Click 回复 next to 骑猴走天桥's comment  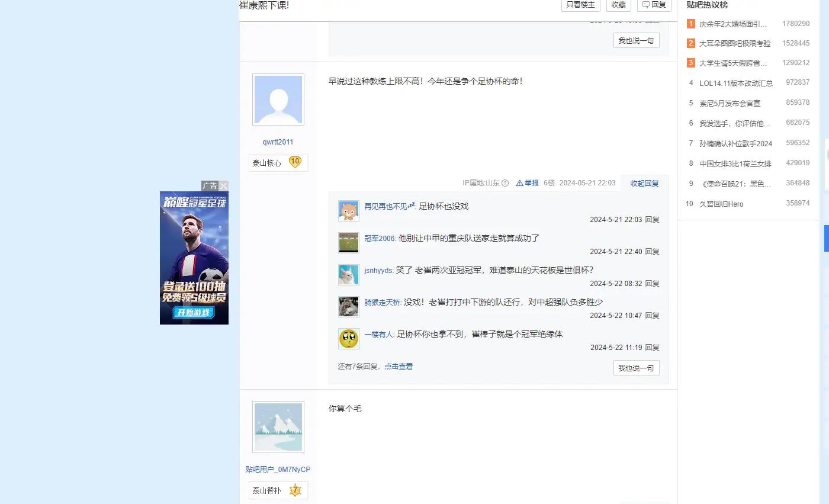click(652, 316)
